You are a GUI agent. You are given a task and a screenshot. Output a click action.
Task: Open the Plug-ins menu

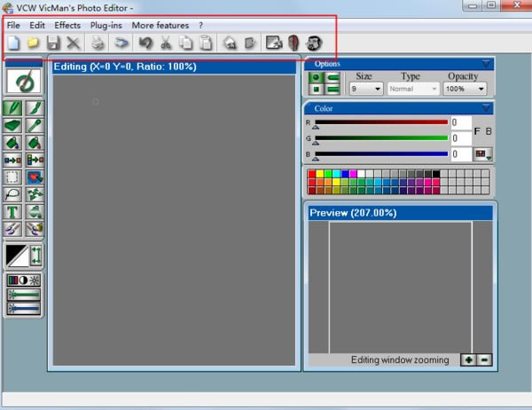pyautogui.click(x=106, y=26)
